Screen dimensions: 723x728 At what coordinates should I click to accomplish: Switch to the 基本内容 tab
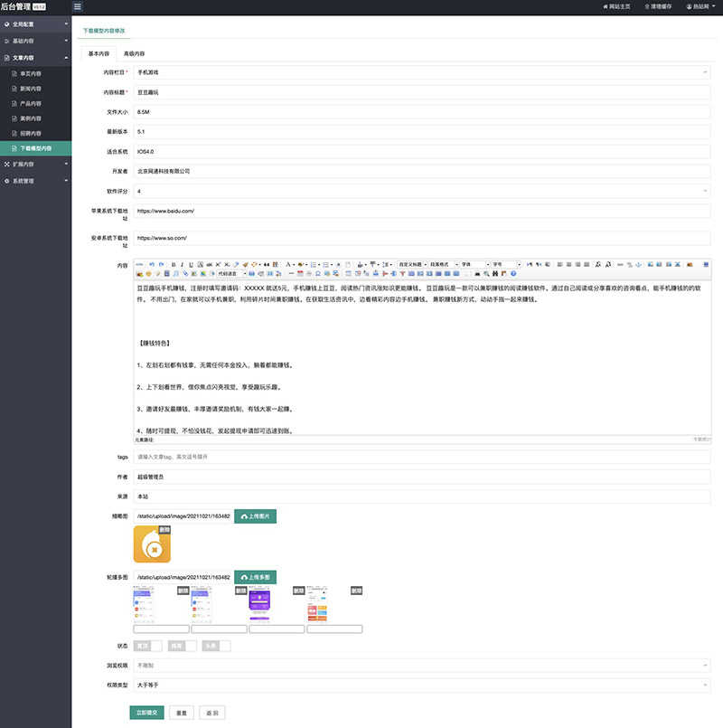point(99,54)
